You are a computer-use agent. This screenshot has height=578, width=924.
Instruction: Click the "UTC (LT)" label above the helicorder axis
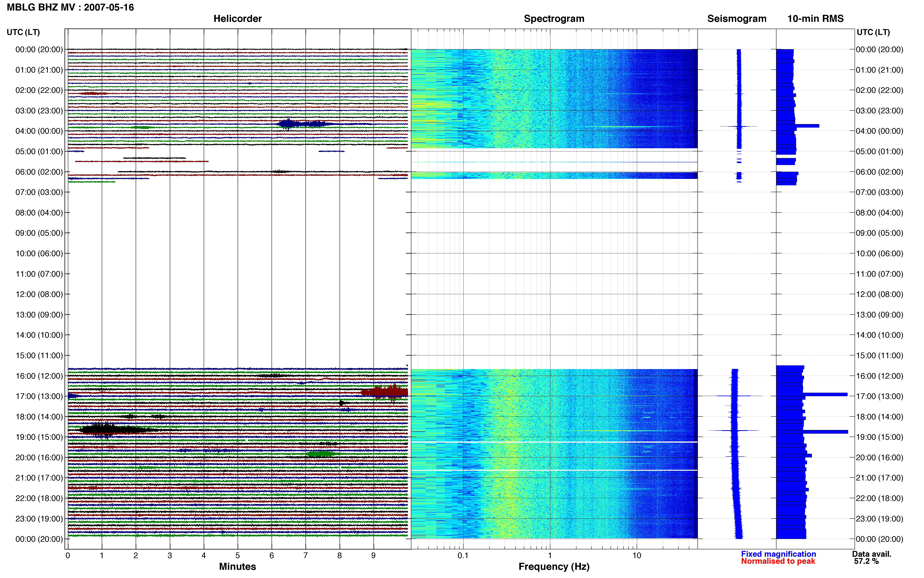[23, 32]
